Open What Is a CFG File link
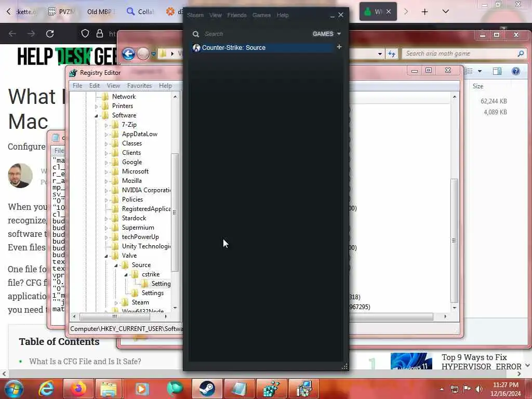Screen dimensions: 532x399 click(85, 362)
